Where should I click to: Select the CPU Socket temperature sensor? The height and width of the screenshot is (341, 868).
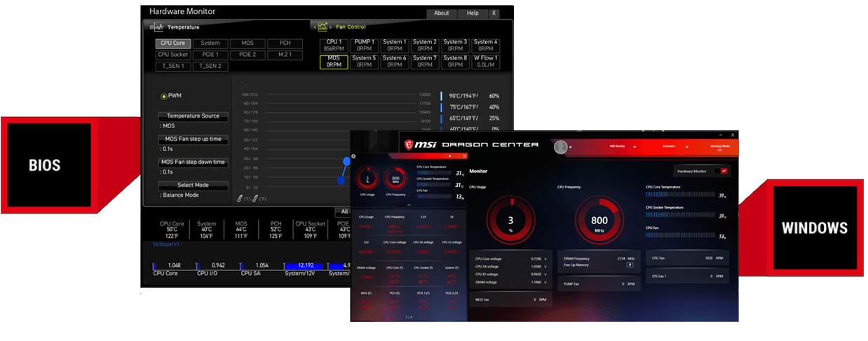tap(172, 55)
